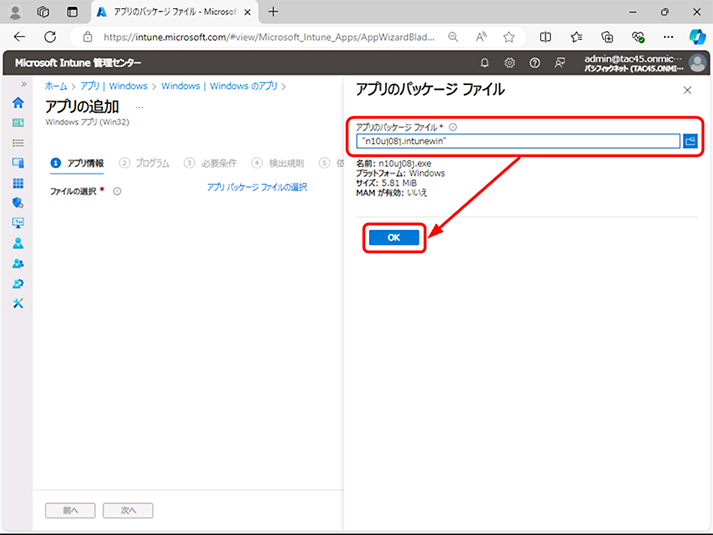The image size is (713, 535).
Task: Click read aloud icon in address bar
Action: click(481, 37)
